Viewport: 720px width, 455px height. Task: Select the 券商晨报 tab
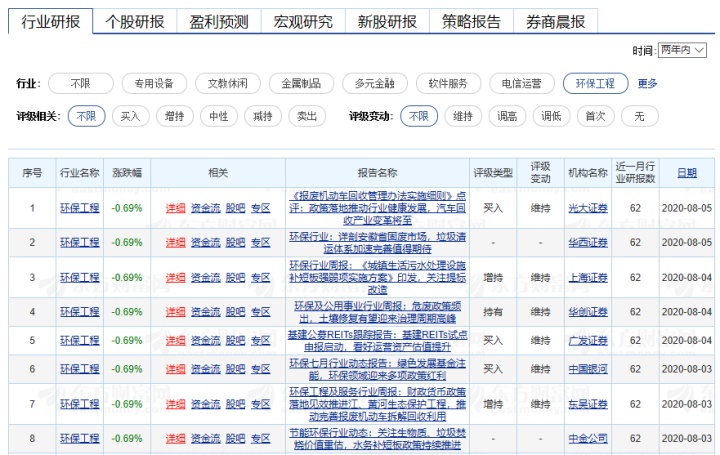point(555,21)
